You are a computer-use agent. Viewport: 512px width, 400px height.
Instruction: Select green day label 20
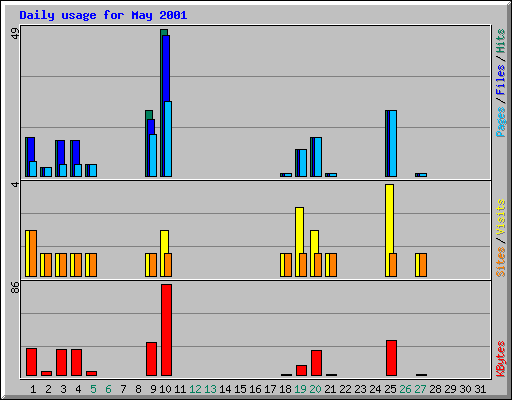(315, 389)
